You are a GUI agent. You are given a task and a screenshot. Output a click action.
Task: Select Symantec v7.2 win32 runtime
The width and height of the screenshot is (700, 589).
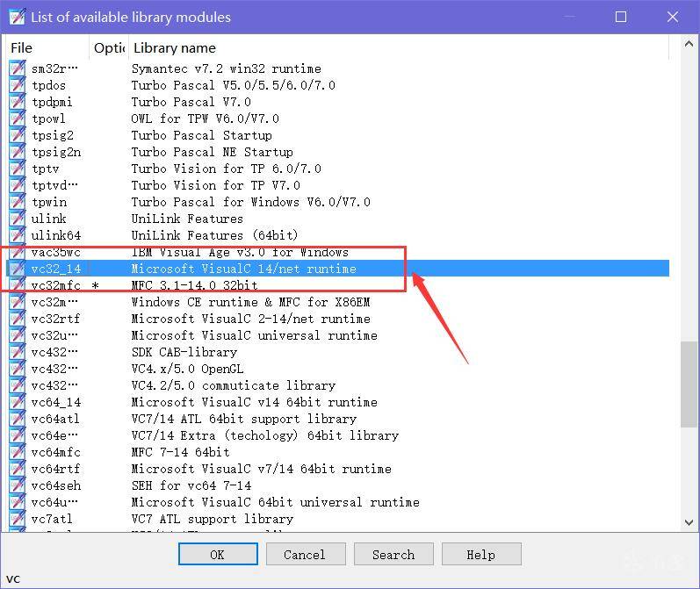click(226, 68)
